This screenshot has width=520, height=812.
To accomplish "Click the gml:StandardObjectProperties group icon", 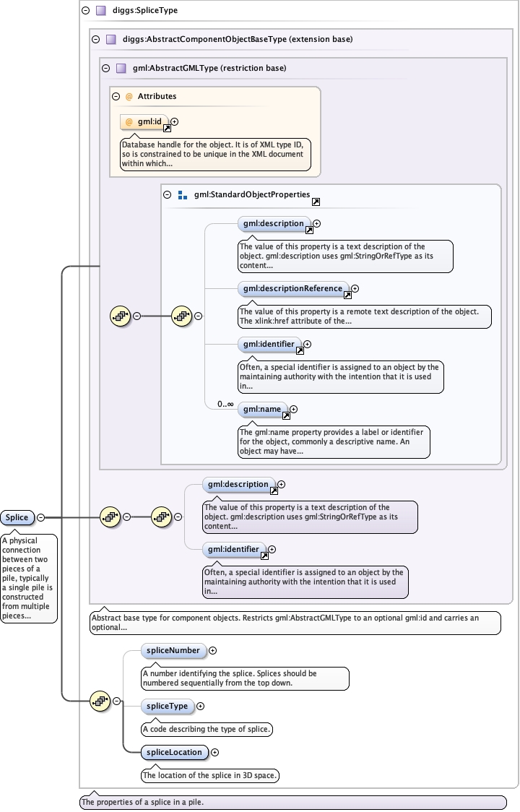I will click(x=182, y=195).
